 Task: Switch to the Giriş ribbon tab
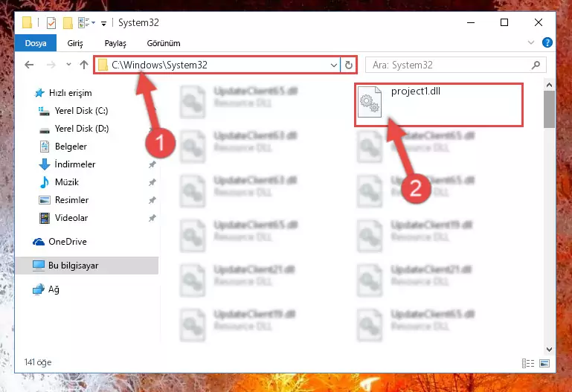tap(75, 43)
